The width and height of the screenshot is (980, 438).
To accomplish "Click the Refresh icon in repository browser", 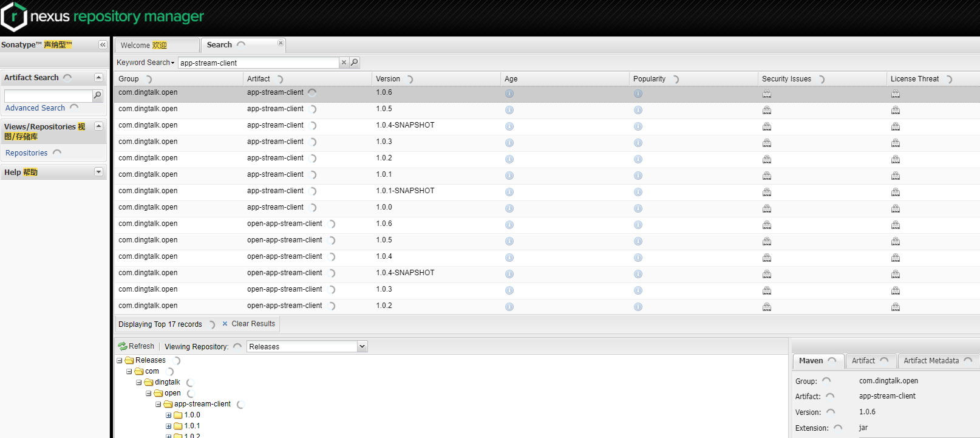I will (x=123, y=346).
